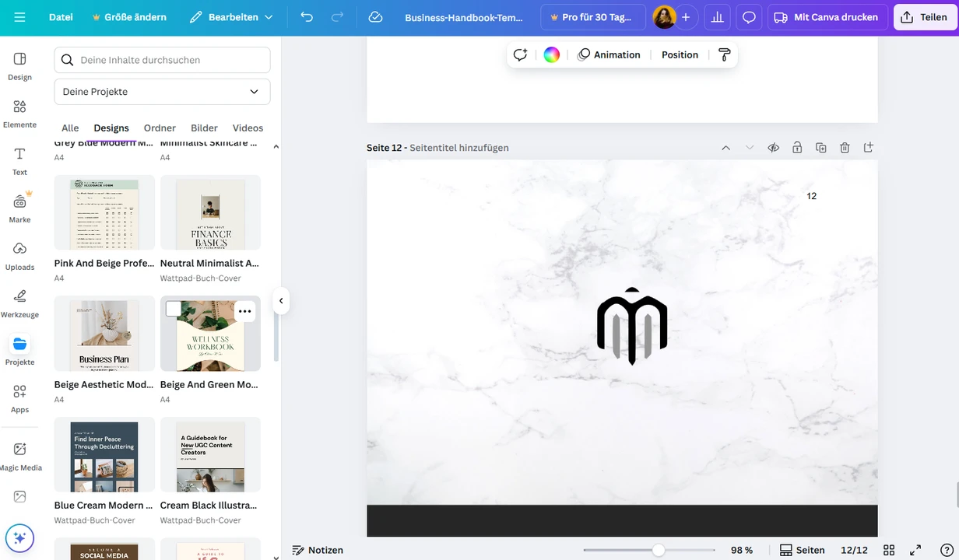
Task: Undo the last action
Action: [x=307, y=17]
